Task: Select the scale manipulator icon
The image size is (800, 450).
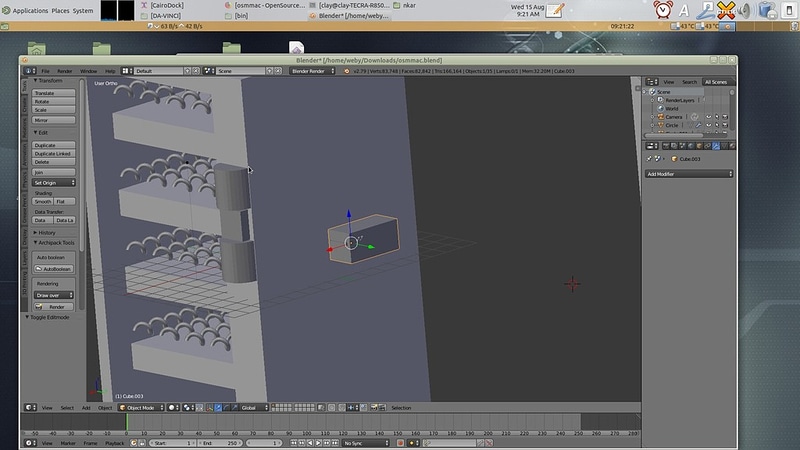Action: coord(234,408)
